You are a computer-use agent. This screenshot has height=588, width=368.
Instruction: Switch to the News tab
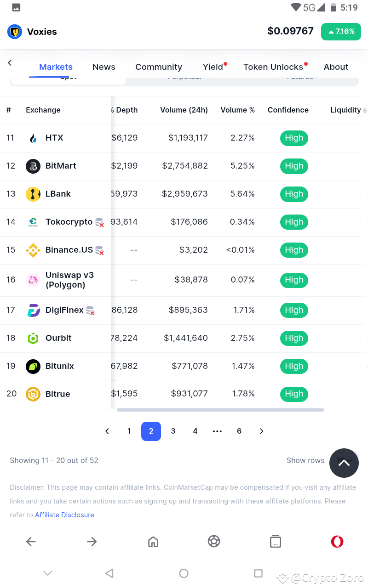[103, 67]
